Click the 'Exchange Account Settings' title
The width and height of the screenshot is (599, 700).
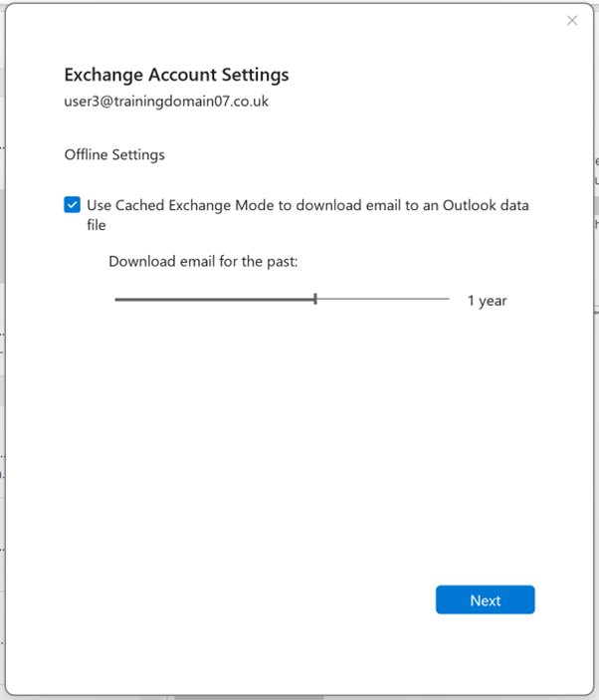pos(177,75)
